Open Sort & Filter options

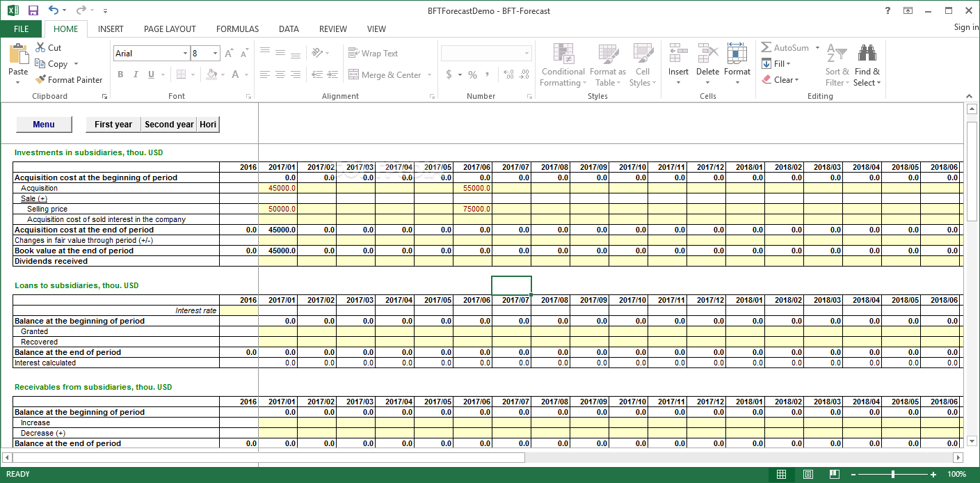837,65
